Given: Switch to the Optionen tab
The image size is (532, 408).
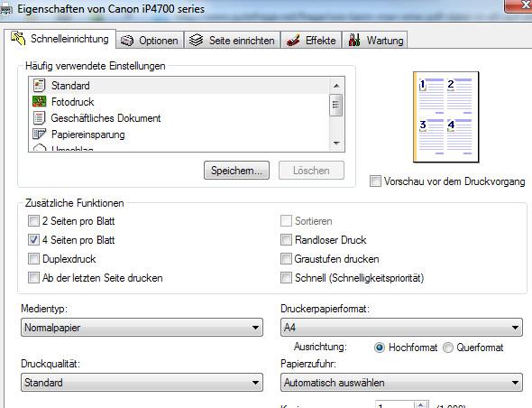Looking at the screenshot, I should [150, 41].
